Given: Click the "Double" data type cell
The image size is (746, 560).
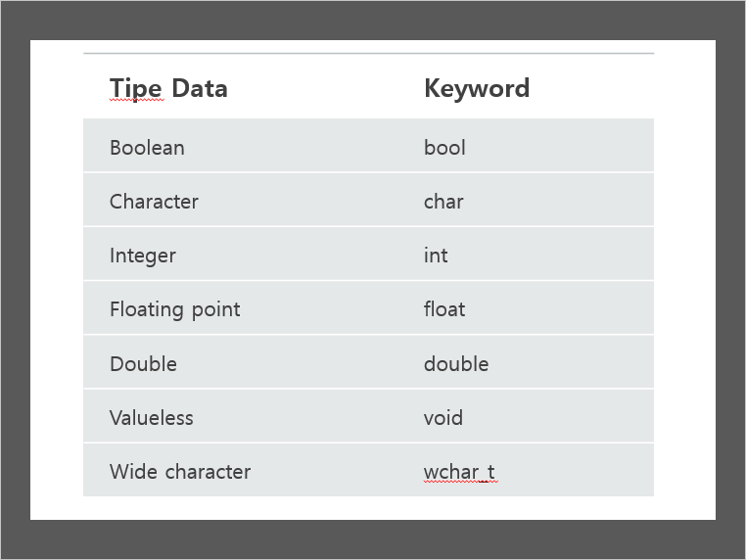Looking at the screenshot, I should (x=143, y=364).
